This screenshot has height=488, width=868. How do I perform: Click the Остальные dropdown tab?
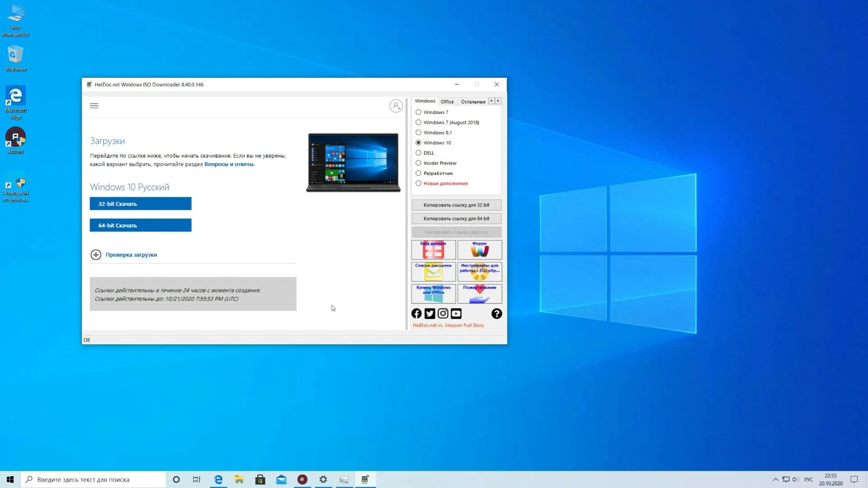click(473, 101)
